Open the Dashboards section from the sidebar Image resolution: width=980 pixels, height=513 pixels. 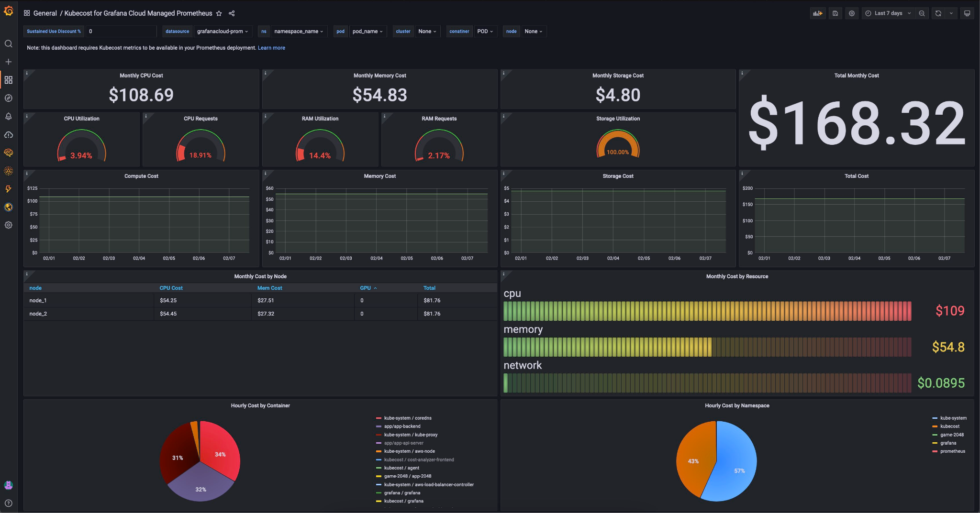pyautogui.click(x=9, y=80)
